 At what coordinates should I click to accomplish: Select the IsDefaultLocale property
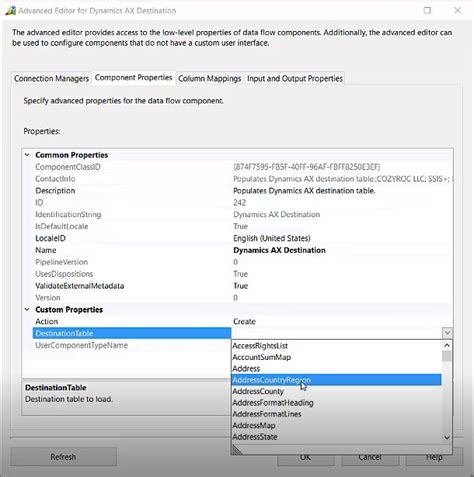point(62,226)
